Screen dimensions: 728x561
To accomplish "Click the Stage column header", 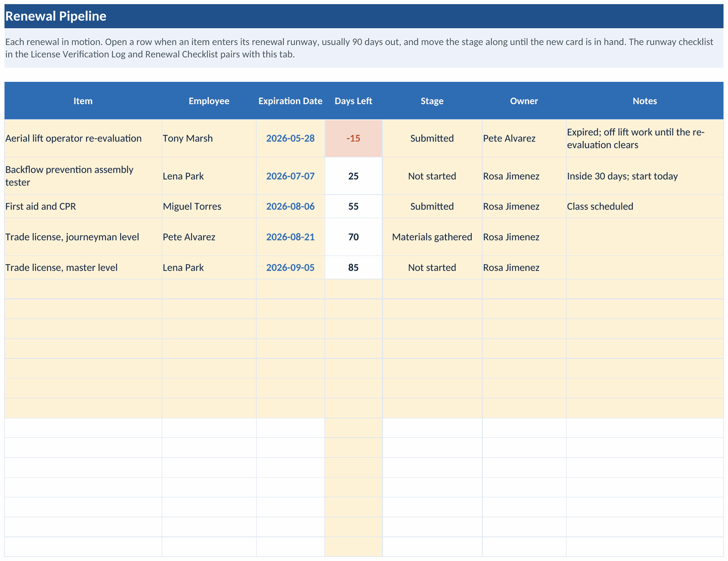I will point(432,101).
